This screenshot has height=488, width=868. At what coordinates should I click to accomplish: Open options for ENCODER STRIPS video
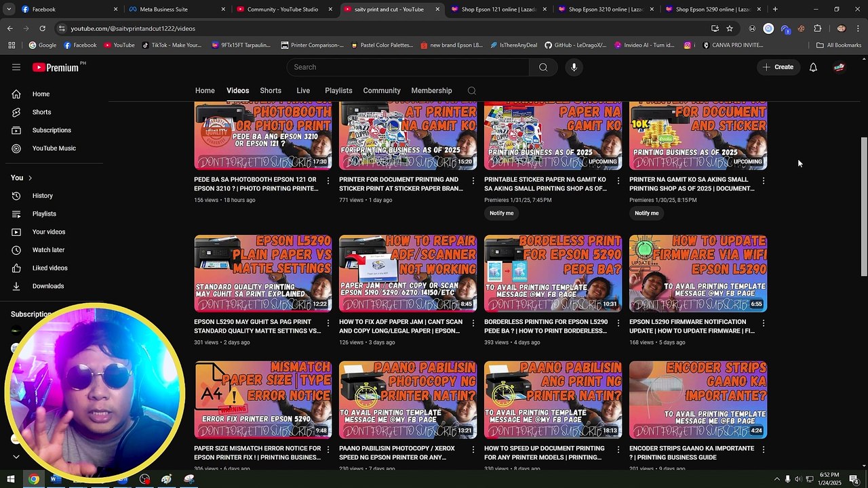(x=764, y=449)
